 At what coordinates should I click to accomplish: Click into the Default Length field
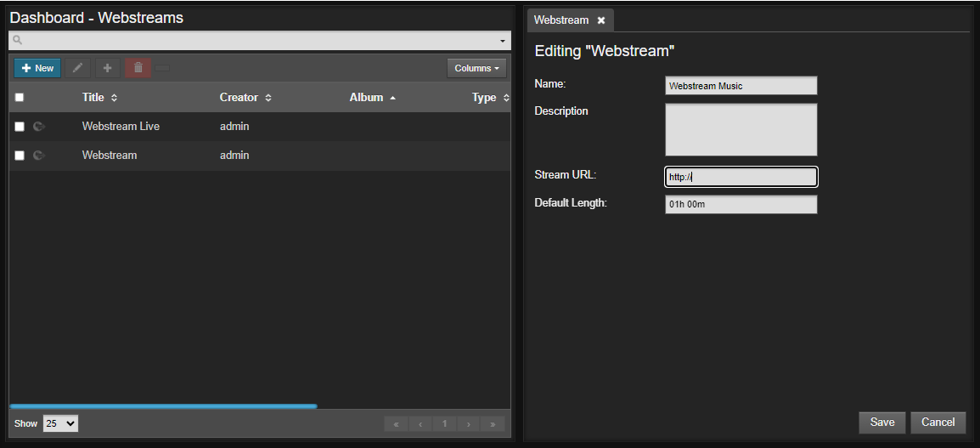pos(741,205)
